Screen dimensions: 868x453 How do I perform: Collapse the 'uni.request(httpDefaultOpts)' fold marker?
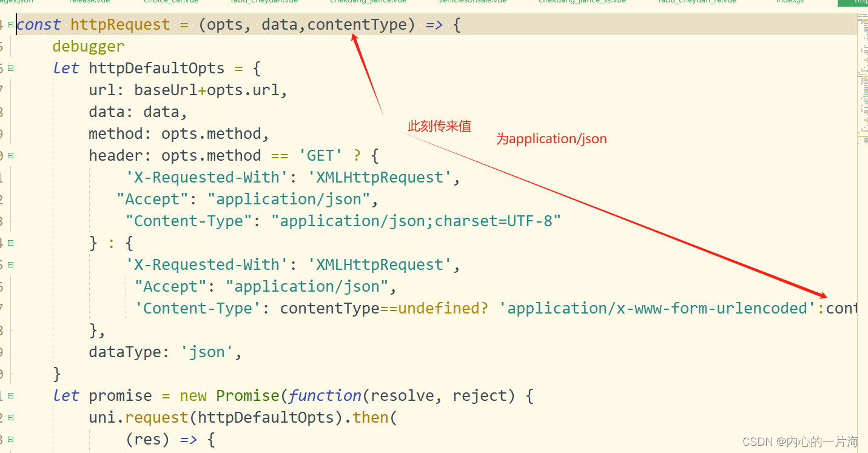[10, 418]
